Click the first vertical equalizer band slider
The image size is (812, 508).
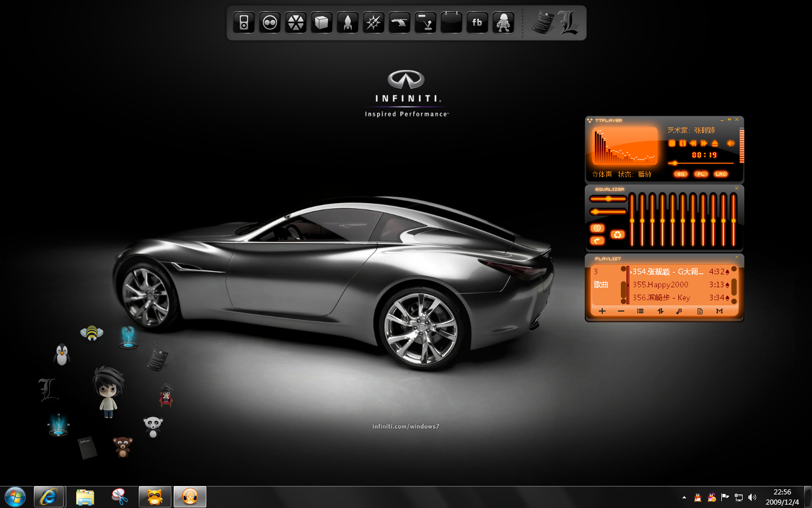[x=632, y=220]
